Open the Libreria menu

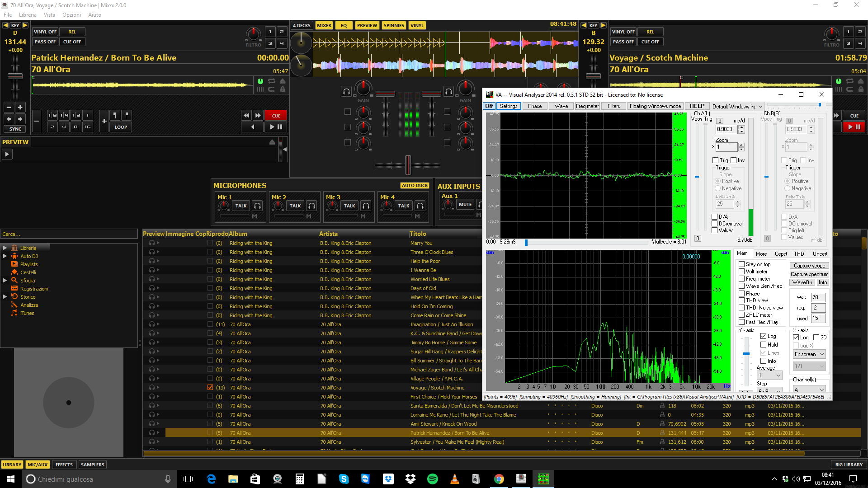pyautogui.click(x=28, y=15)
